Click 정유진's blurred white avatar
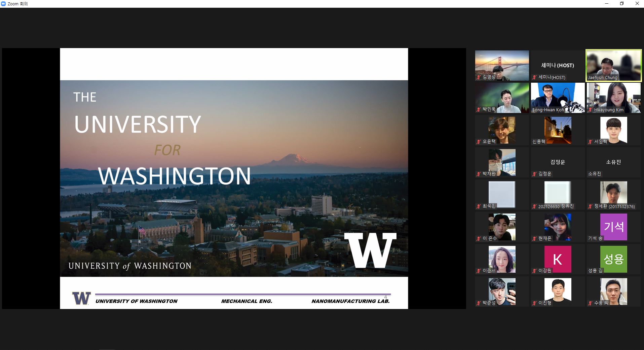644x350 pixels. 558,195
